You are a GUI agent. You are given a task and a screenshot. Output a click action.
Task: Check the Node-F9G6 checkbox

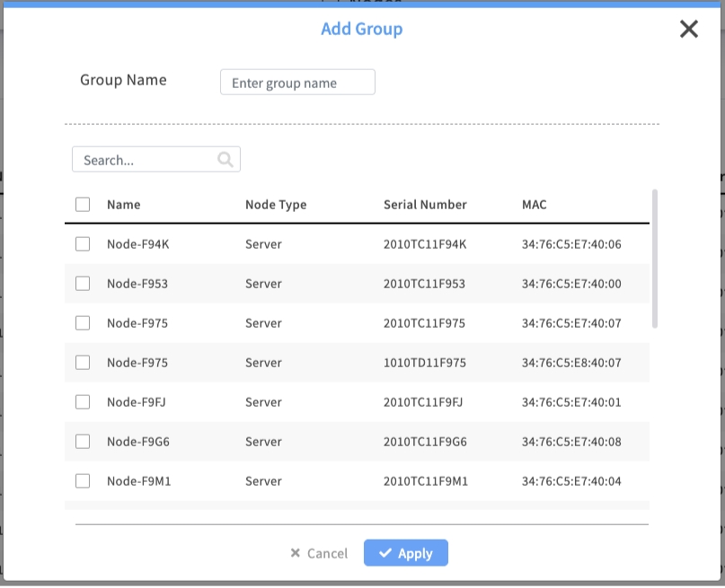[x=83, y=442]
